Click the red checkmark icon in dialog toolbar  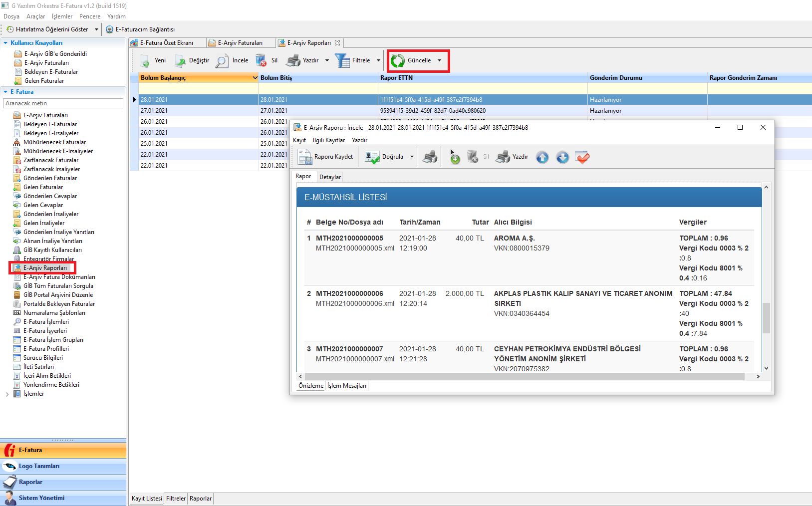[x=582, y=157]
